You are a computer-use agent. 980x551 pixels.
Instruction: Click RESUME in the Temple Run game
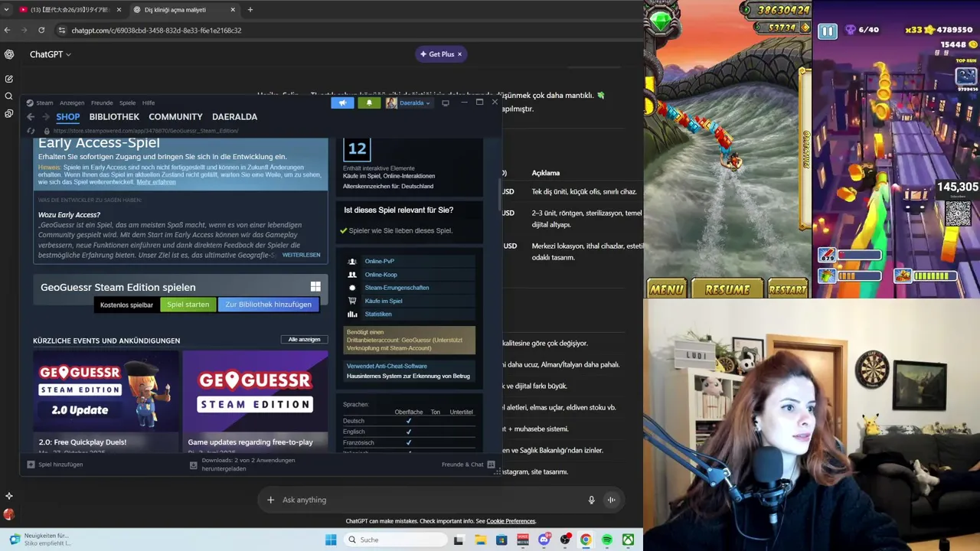point(727,289)
